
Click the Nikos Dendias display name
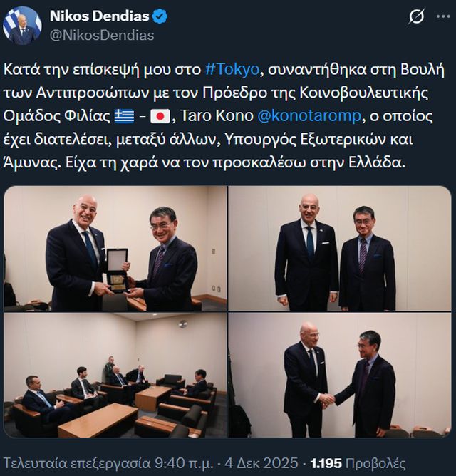click(100, 16)
